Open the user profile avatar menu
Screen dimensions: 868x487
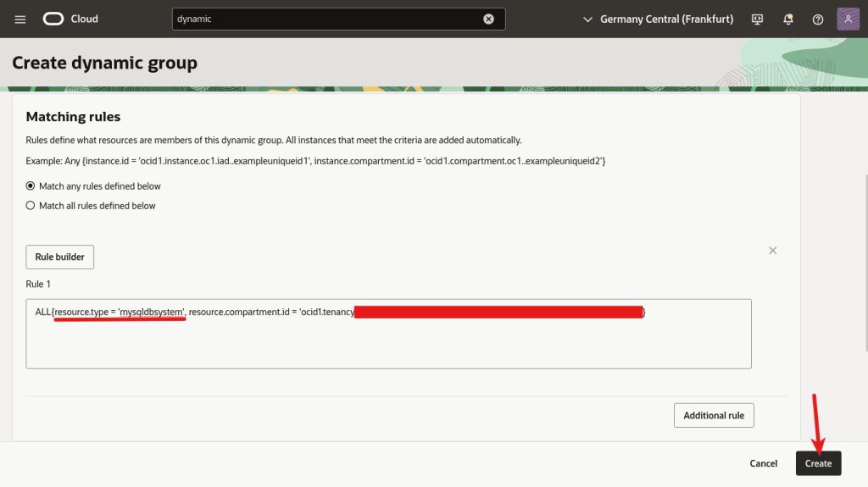pos(849,19)
